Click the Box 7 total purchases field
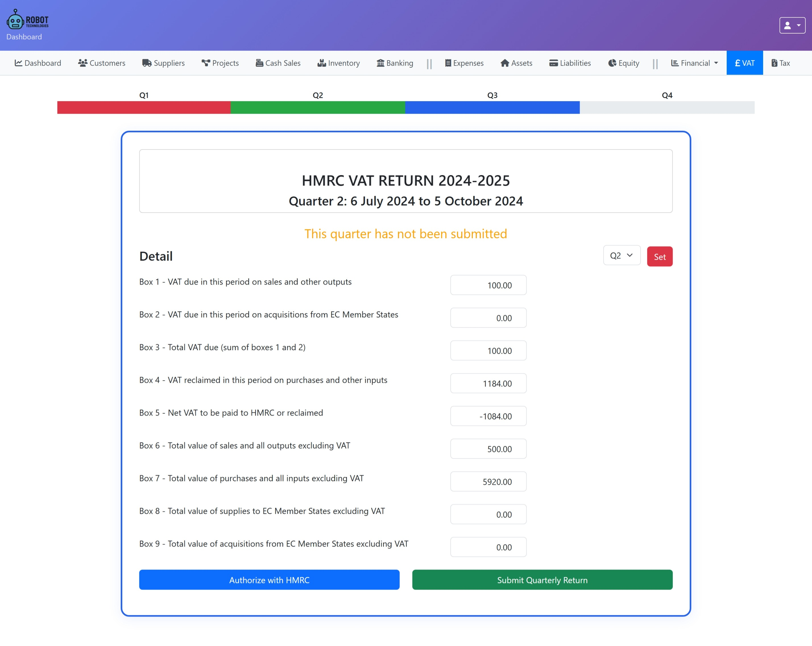812x646 pixels. (488, 482)
